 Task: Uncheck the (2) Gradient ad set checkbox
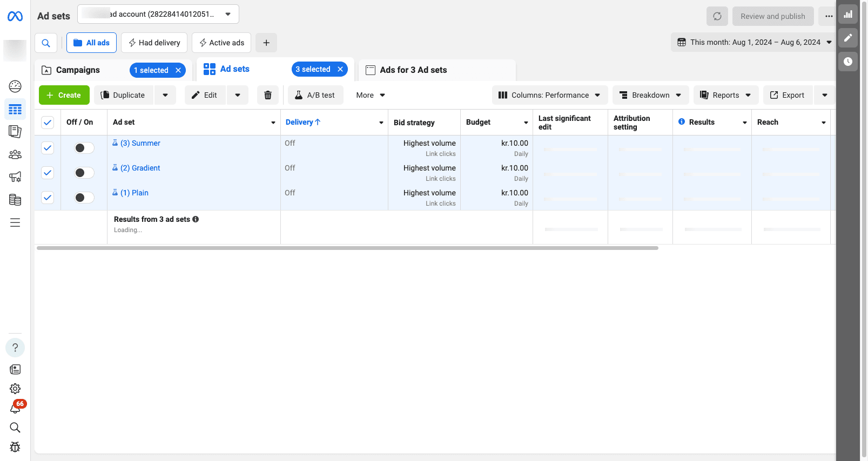[x=48, y=173]
